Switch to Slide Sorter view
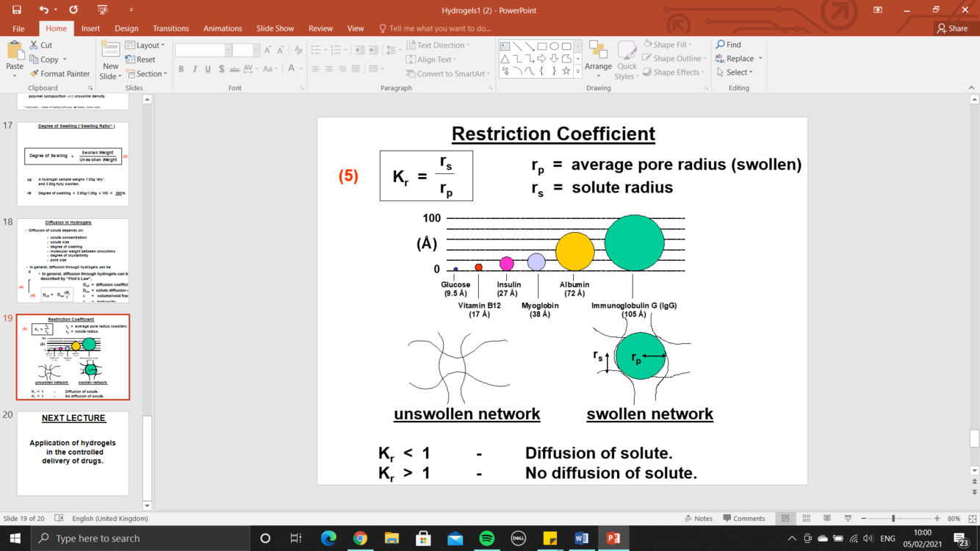The height and width of the screenshot is (551, 980). (x=806, y=519)
